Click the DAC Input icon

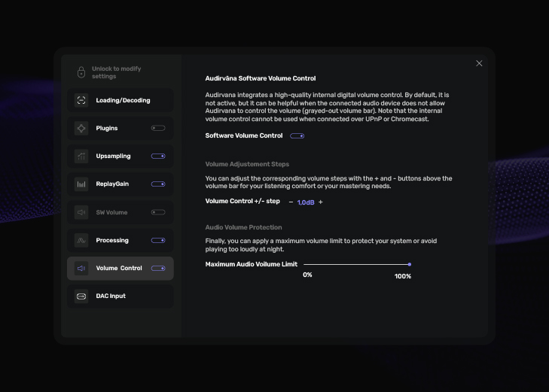pos(81,296)
